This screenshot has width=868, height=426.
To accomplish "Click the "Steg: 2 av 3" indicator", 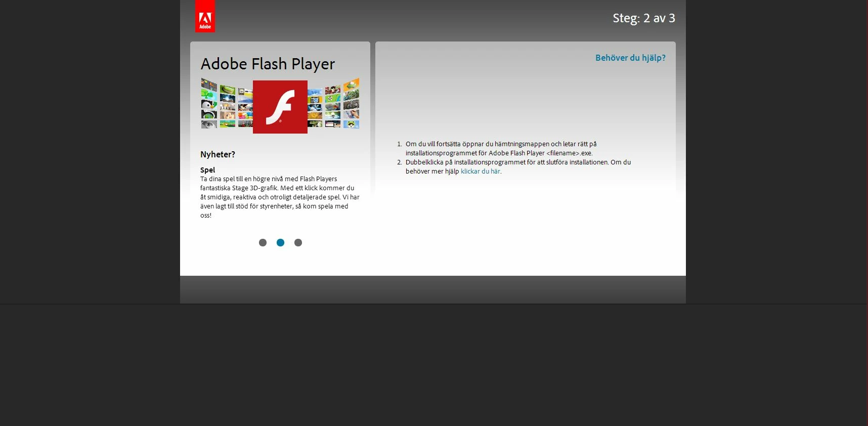I will click(644, 18).
